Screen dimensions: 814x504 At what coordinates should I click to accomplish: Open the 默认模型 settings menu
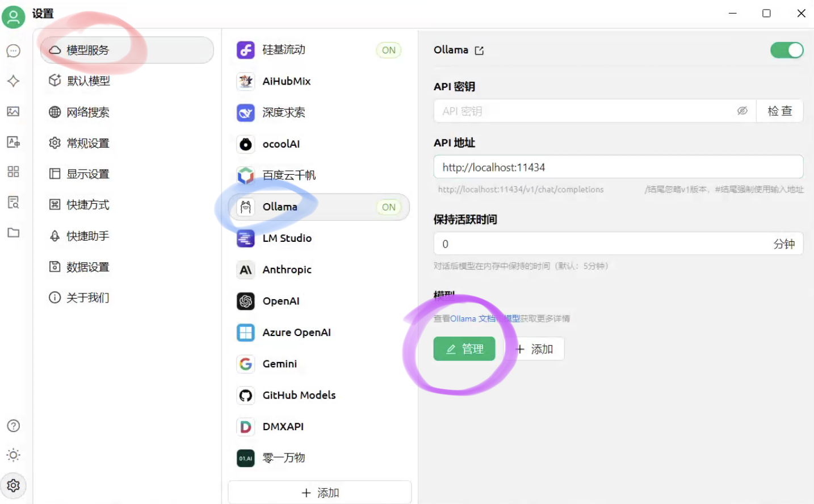tap(127, 81)
